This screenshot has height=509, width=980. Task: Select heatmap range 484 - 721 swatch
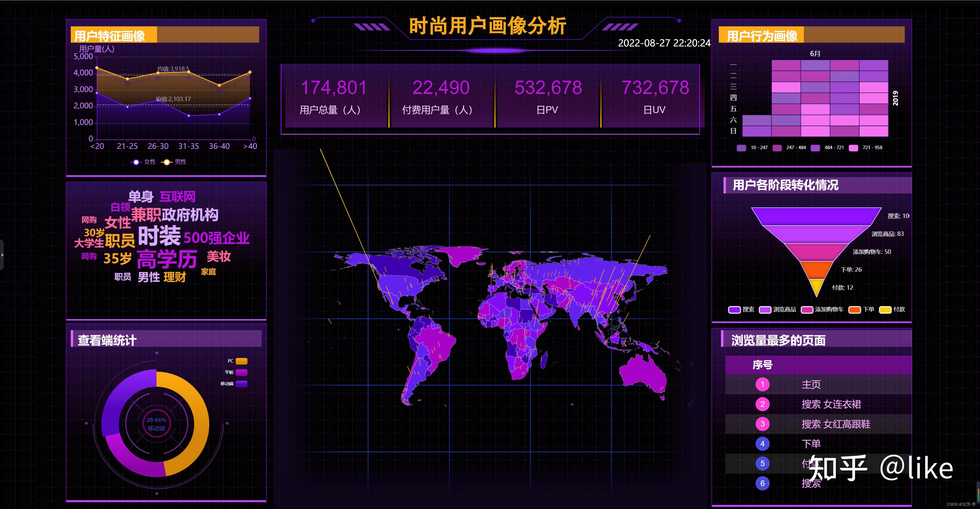(815, 148)
